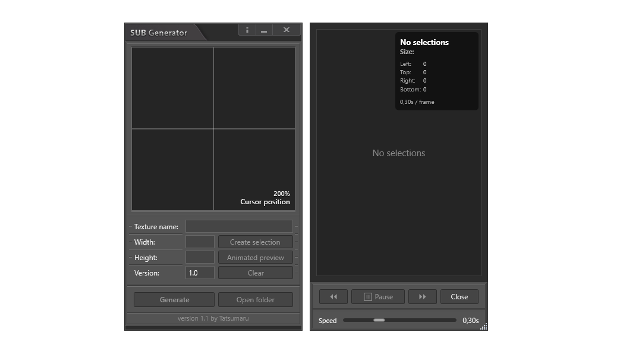Open the output folder
620x364 pixels.
256,300
